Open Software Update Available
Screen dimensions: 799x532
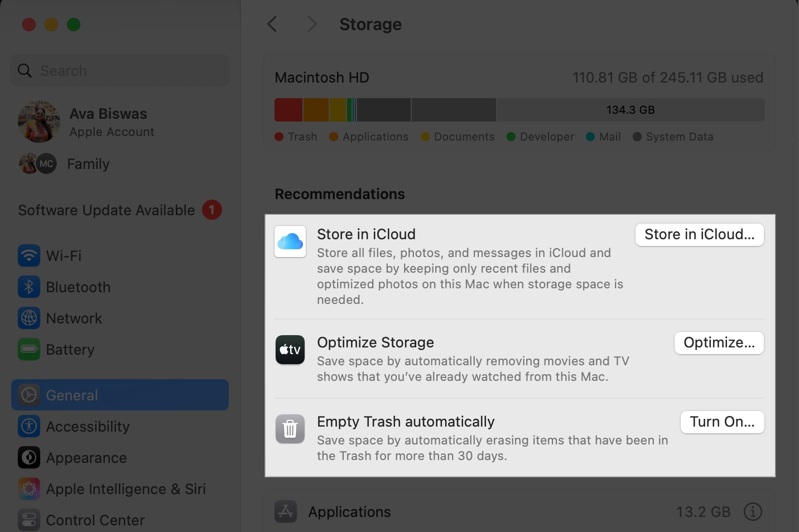[x=106, y=210]
